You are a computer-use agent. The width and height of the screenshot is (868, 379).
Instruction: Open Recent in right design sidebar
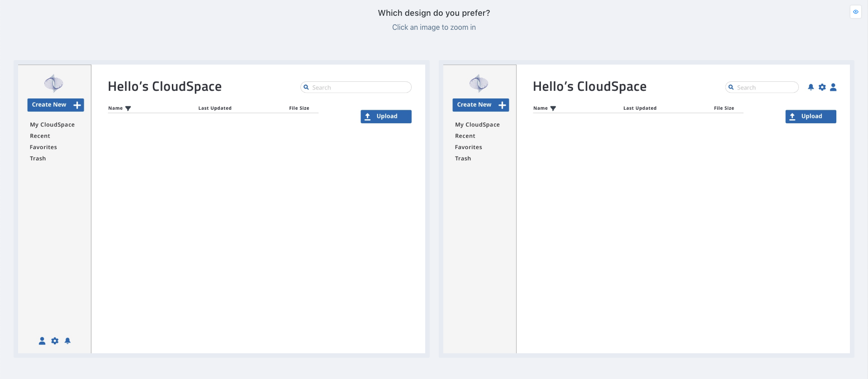pyautogui.click(x=465, y=136)
